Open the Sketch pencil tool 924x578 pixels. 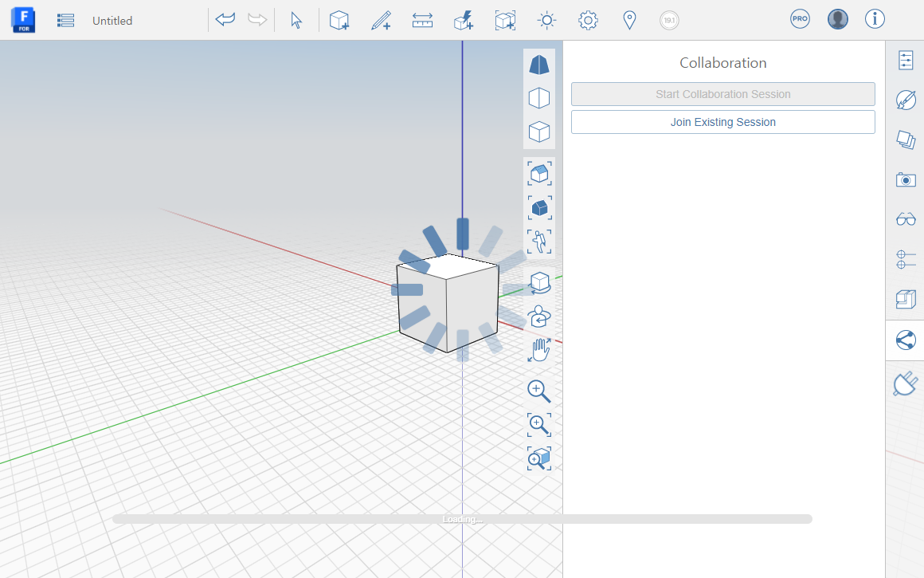pyautogui.click(x=381, y=20)
